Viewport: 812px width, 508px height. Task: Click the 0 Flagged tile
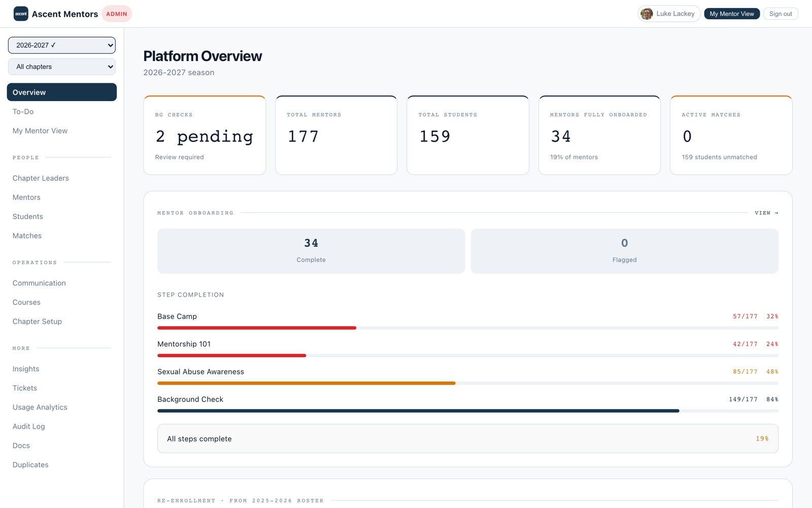(625, 251)
